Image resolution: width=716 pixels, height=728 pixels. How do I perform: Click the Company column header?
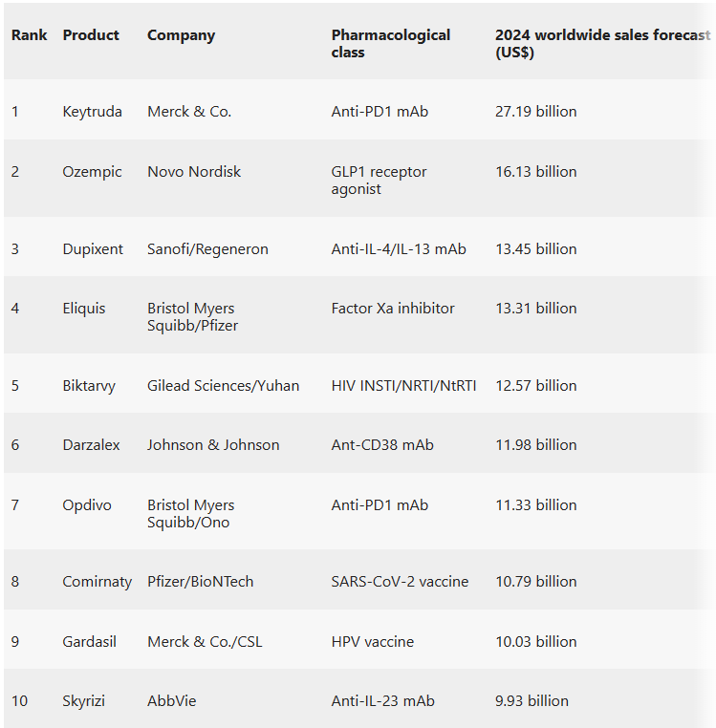(181, 35)
